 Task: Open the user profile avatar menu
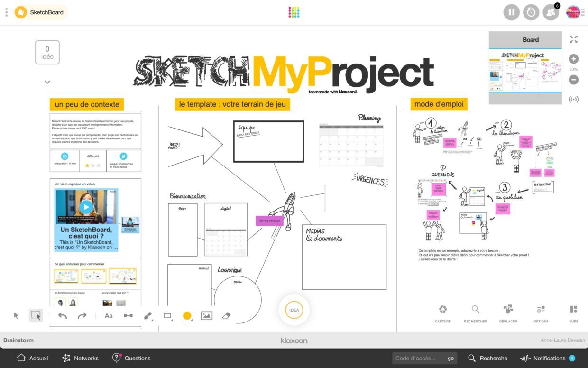573,12
